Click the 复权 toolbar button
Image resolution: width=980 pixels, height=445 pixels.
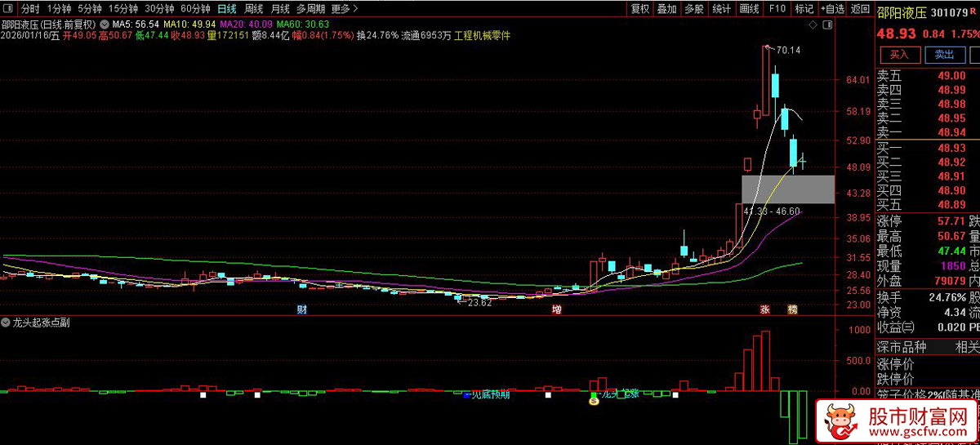coord(640,9)
